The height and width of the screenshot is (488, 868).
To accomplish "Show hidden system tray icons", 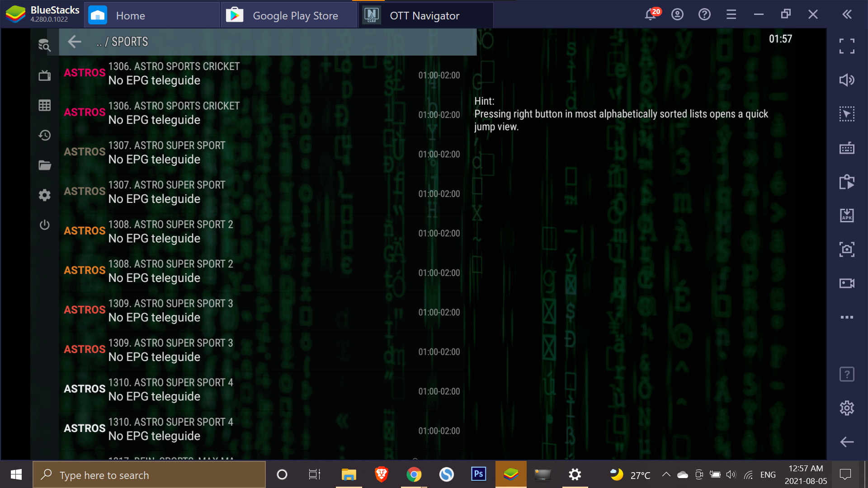I will point(666,474).
